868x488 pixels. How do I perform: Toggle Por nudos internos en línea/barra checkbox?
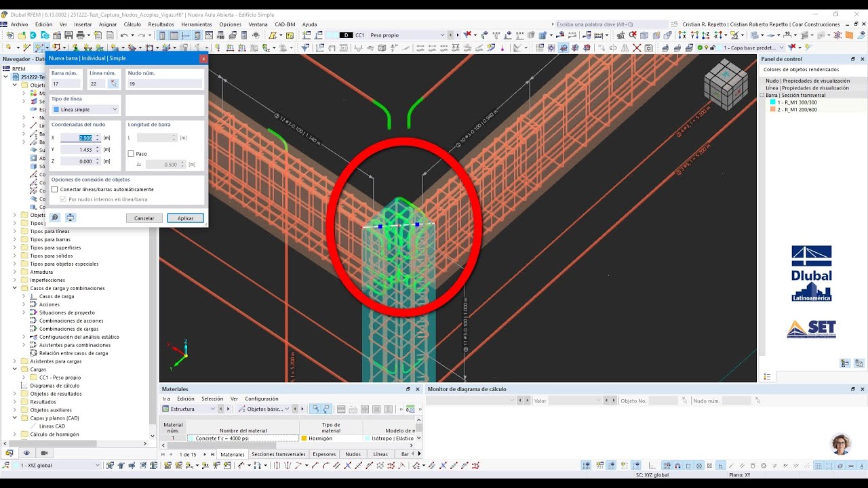click(x=63, y=199)
